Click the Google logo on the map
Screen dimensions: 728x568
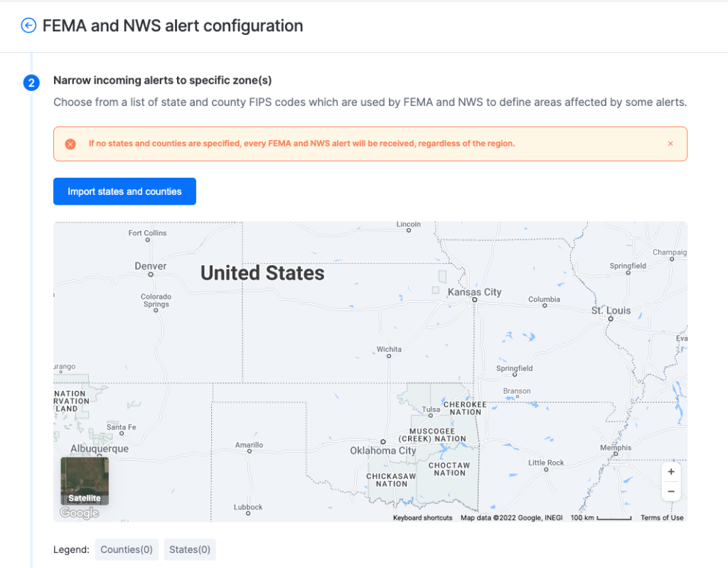(79, 513)
